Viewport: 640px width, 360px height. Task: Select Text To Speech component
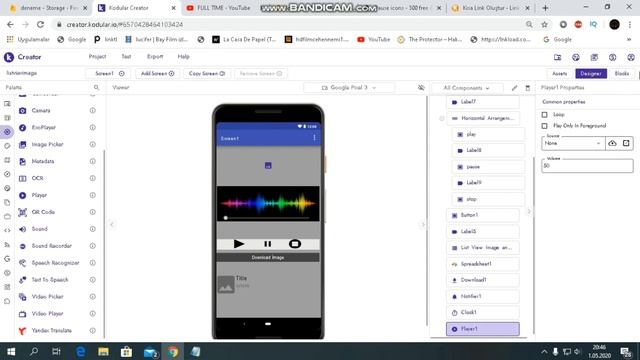click(x=50, y=280)
